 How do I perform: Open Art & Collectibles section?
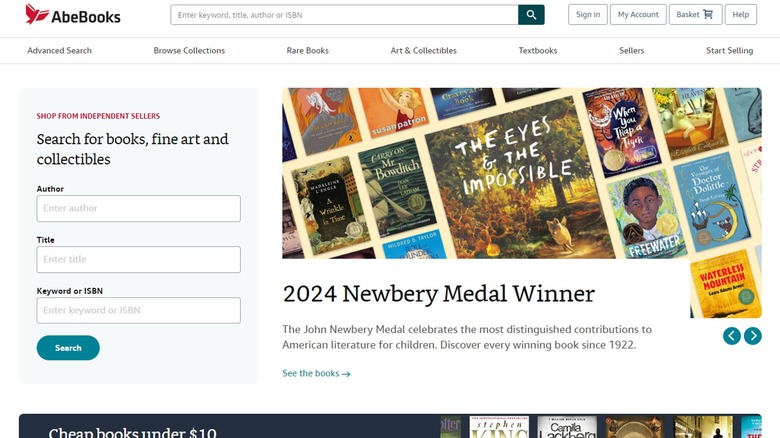423,51
